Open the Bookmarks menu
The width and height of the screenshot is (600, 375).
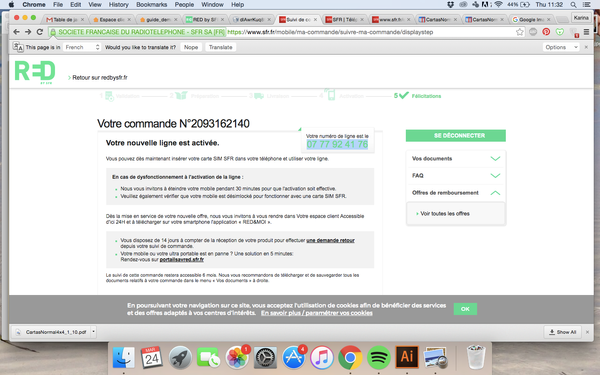pyautogui.click(x=152, y=5)
